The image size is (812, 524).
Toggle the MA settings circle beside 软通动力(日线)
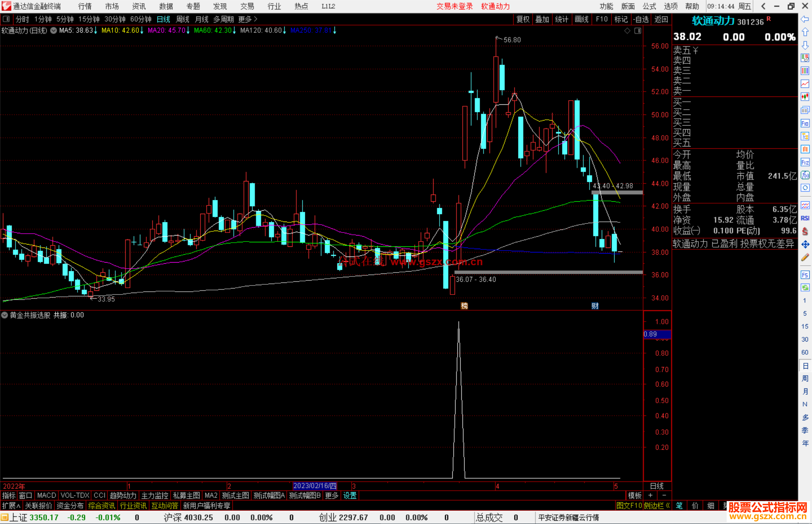point(54,30)
